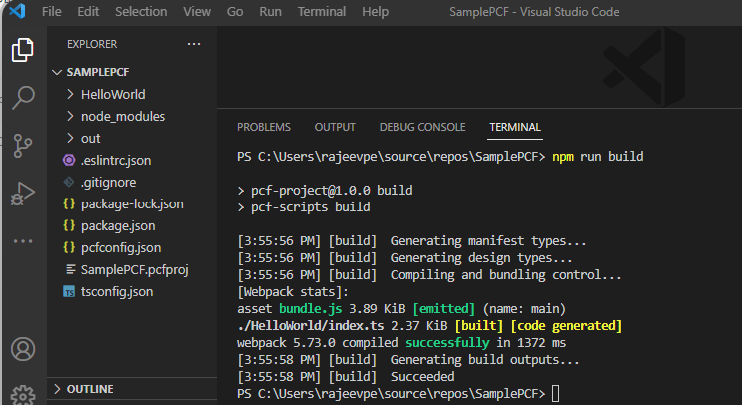The width and height of the screenshot is (742, 405).
Task: Click the terminal prompt input cursor
Action: coord(557,393)
